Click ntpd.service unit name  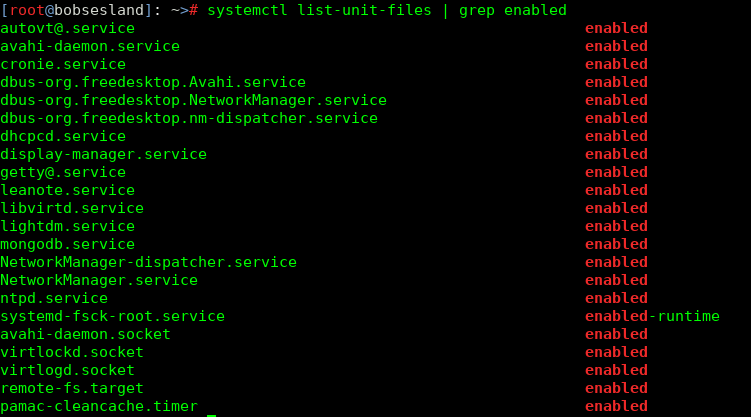click(54, 298)
